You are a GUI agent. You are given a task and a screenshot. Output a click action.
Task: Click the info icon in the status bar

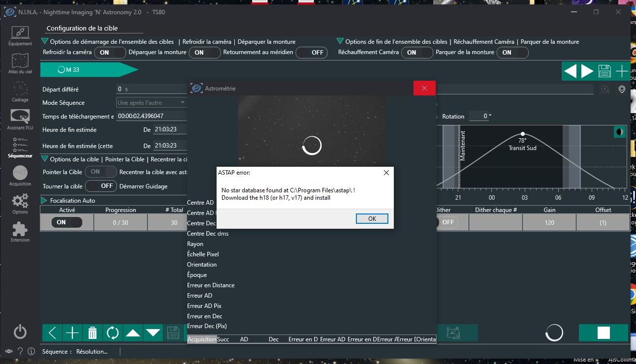31,352
